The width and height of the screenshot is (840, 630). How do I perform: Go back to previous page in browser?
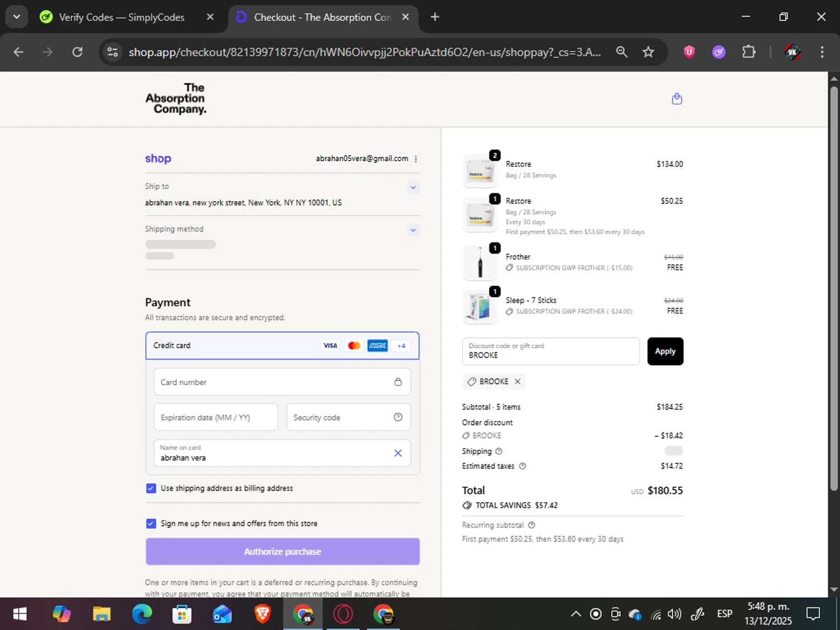tap(18, 52)
